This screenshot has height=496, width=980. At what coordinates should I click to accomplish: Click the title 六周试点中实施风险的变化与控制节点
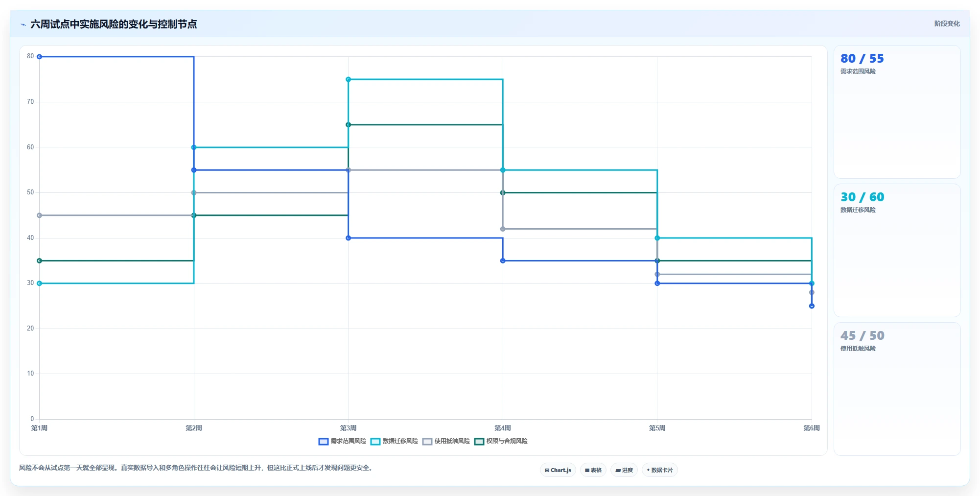[x=114, y=24]
